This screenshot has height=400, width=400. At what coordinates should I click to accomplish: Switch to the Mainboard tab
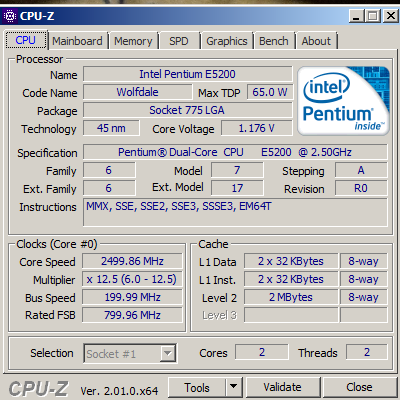coord(77,41)
